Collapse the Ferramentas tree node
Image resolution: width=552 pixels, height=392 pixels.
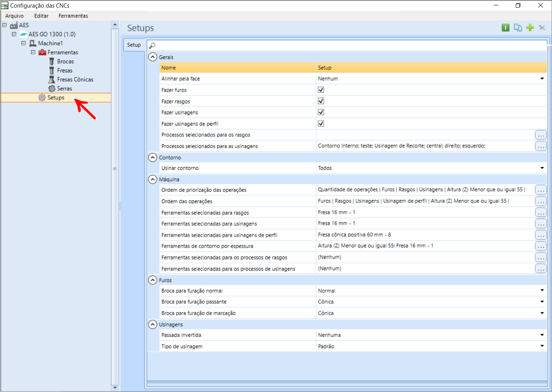(x=33, y=52)
